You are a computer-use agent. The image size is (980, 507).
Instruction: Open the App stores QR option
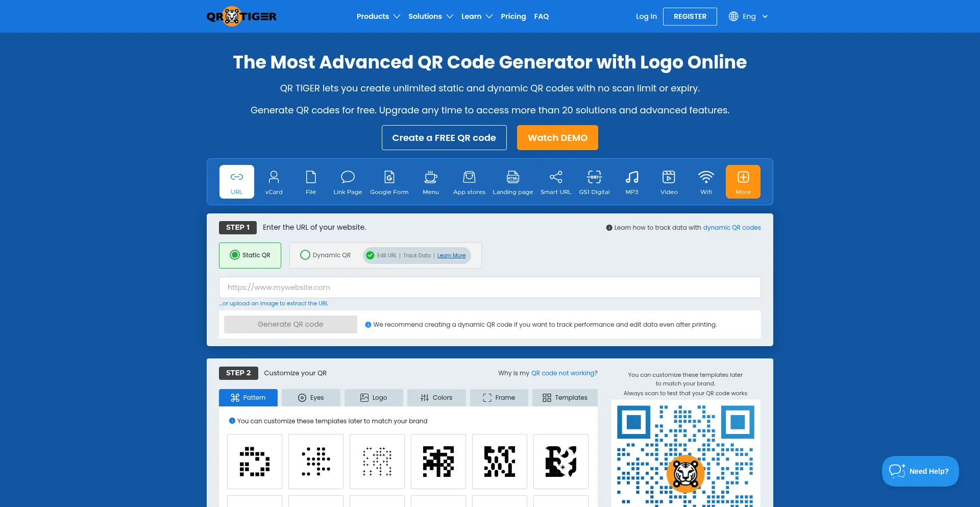(469, 182)
